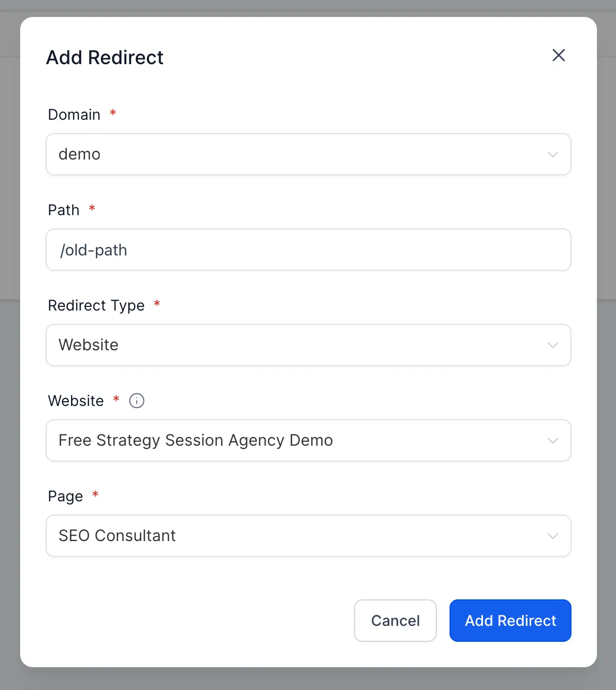
Task: Focus the Path input with /old-path
Action: [308, 250]
